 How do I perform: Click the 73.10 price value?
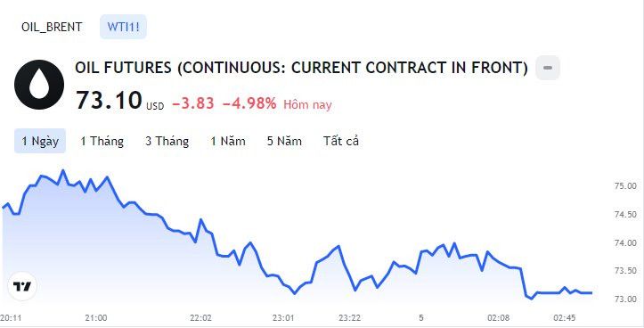[109, 100]
